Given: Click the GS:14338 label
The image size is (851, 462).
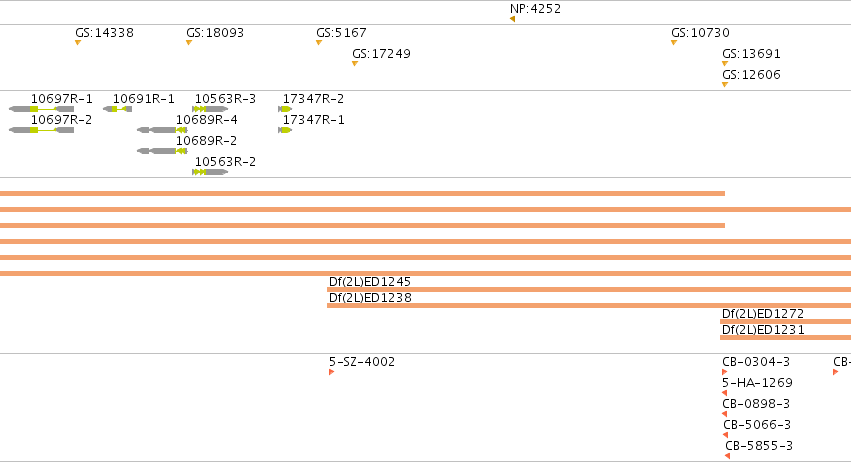Looking at the screenshot, I should 104,33.
